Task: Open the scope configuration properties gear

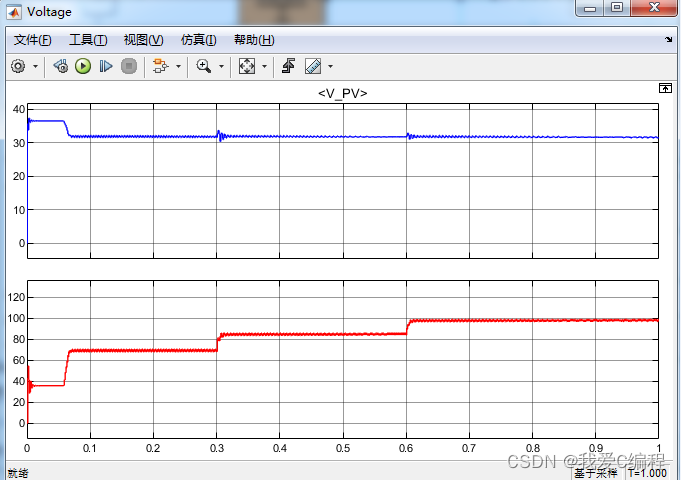Action: (18, 66)
